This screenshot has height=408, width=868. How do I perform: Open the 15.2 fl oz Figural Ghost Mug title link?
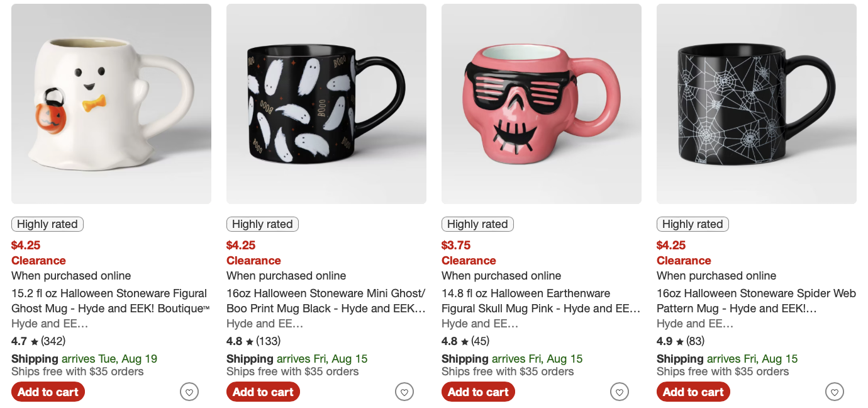pos(109,301)
